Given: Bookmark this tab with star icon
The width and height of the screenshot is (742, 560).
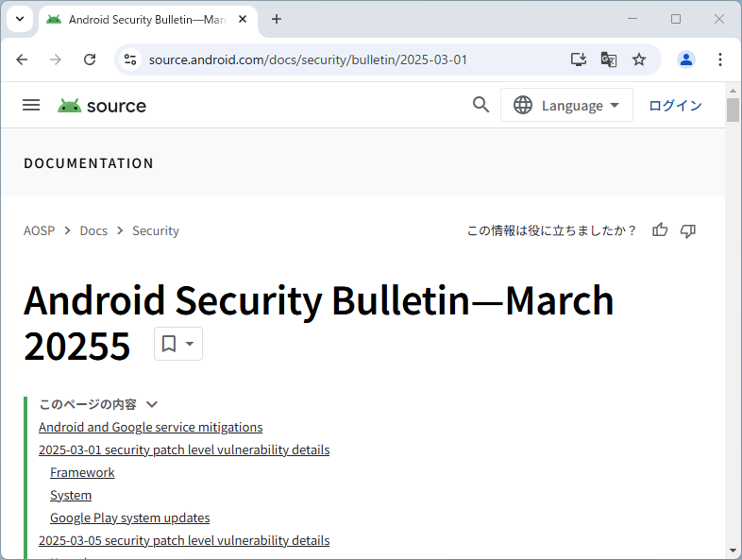Looking at the screenshot, I should 639,59.
